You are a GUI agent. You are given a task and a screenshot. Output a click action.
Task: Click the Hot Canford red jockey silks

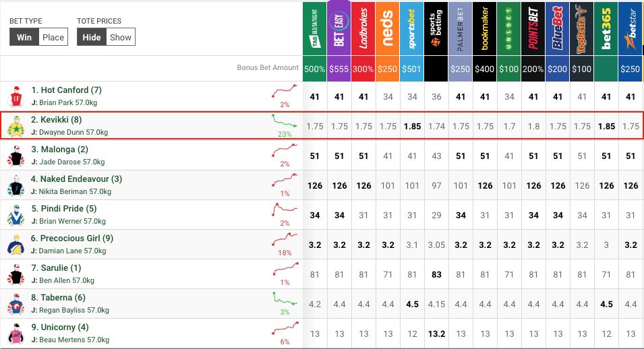coord(16,97)
